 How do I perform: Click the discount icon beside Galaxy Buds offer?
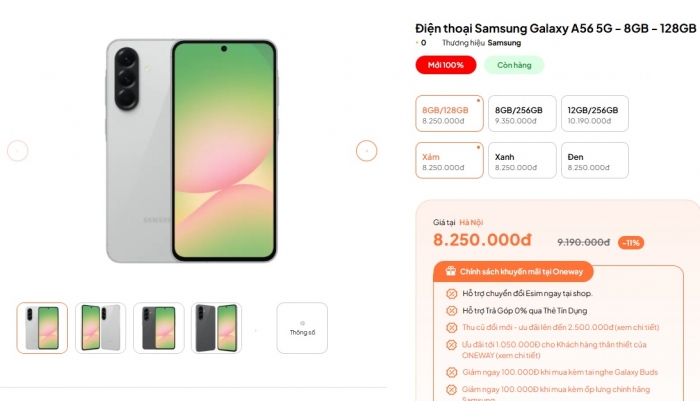point(451,372)
